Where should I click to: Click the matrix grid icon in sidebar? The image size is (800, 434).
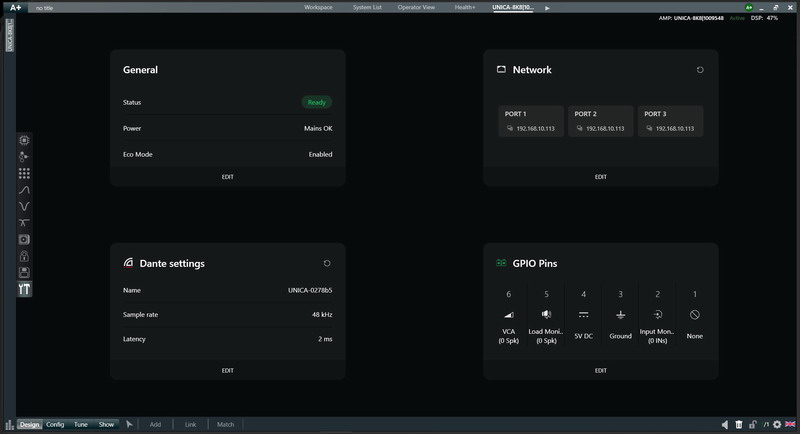click(24, 173)
